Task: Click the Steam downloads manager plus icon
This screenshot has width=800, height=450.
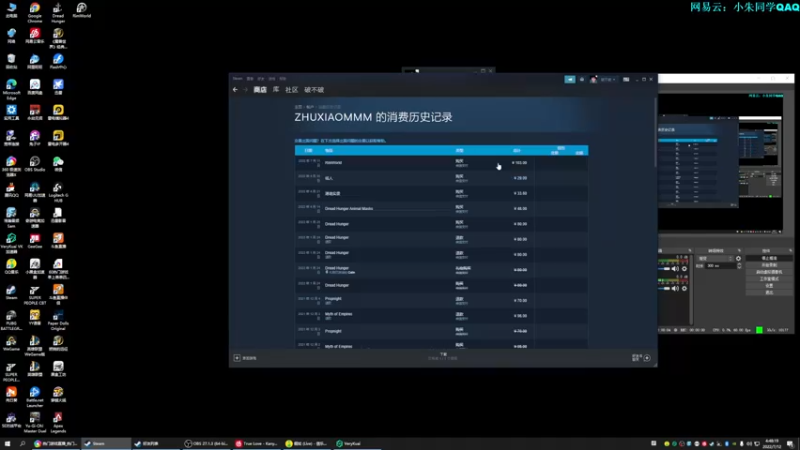Action: pos(647,358)
